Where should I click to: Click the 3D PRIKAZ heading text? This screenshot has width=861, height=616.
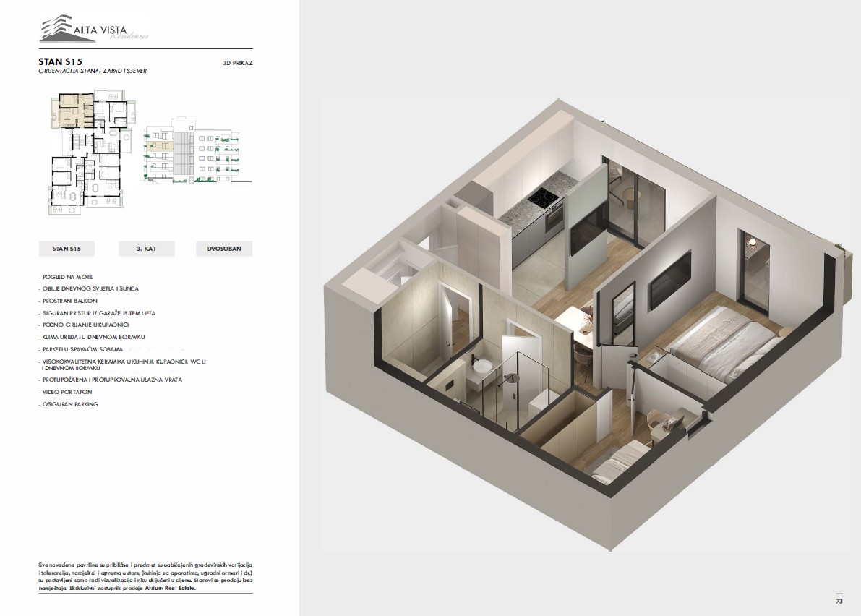pos(237,63)
